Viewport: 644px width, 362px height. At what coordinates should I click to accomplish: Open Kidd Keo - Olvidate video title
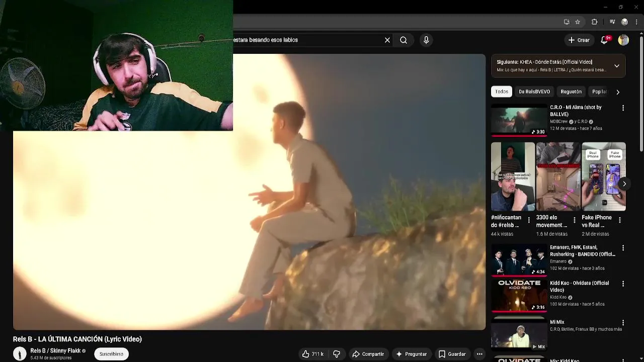580,287
